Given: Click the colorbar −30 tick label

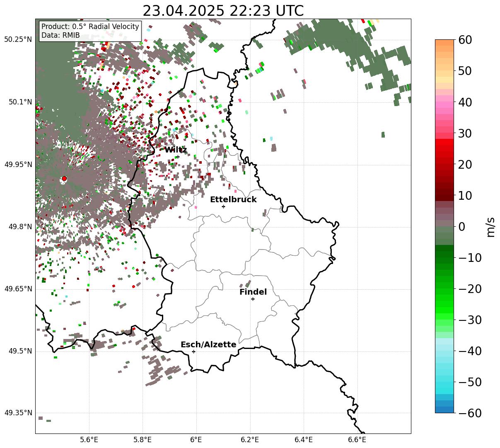Looking at the screenshot, I should tap(470, 320).
